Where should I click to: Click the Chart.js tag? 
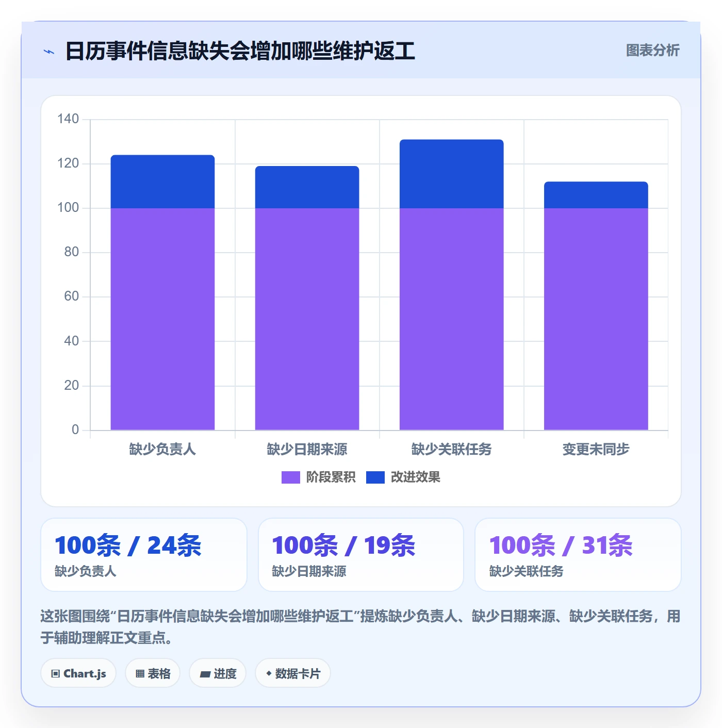pyautogui.click(x=78, y=673)
